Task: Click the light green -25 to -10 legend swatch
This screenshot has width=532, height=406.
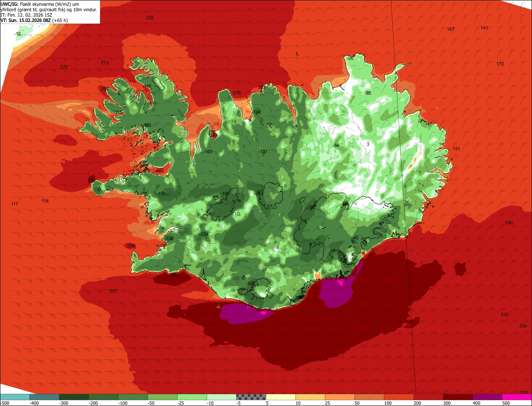Action: click(x=192, y=397)
